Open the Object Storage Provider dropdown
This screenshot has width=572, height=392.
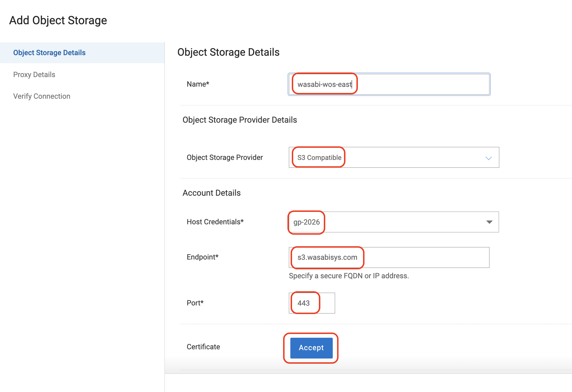coord(394,157)
